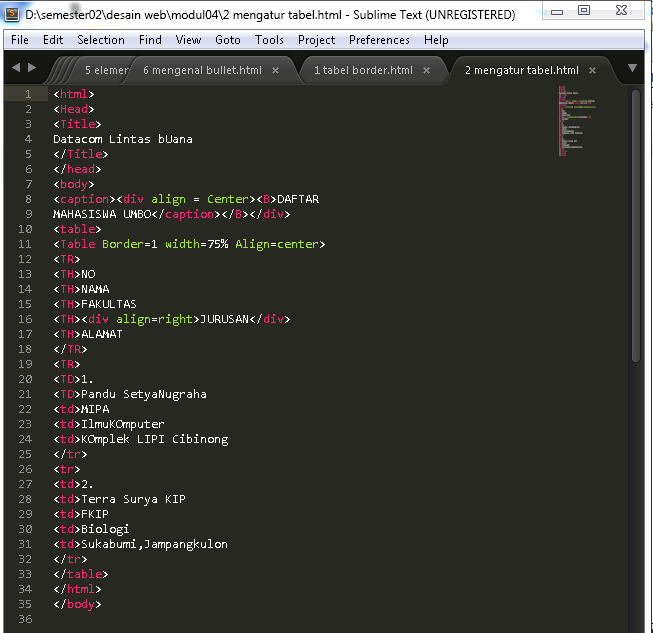Click the closing </body> tag on line 35
The width and height of the screenshot is (653, 633).
77,604
